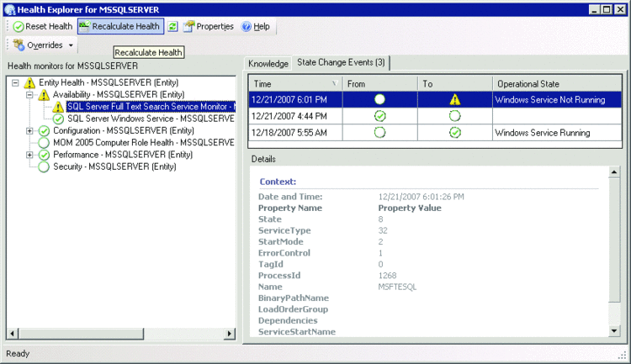Expand the Configuration tree node
631x364 pixels.
[x=30, y=131]
